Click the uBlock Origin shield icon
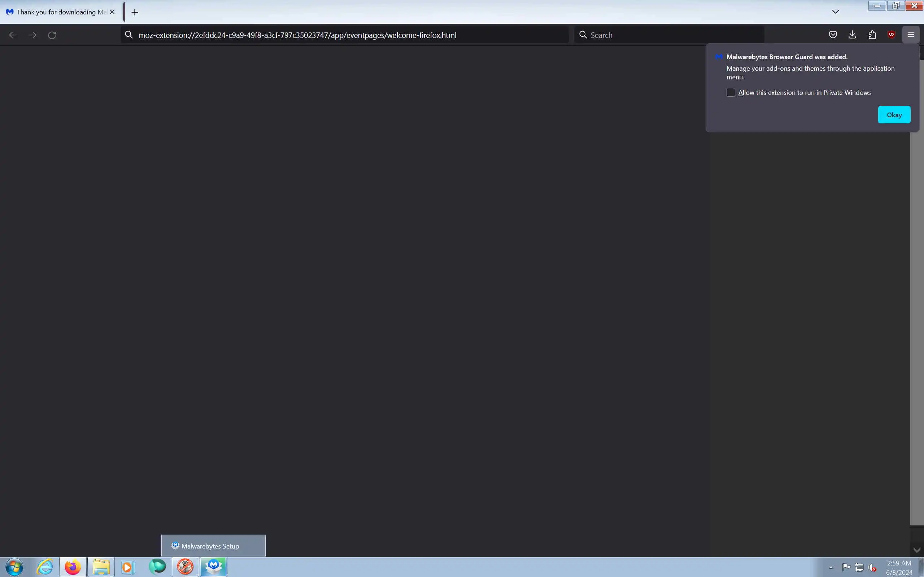Viewport: 924px width, 577px height. coord(891,35)
